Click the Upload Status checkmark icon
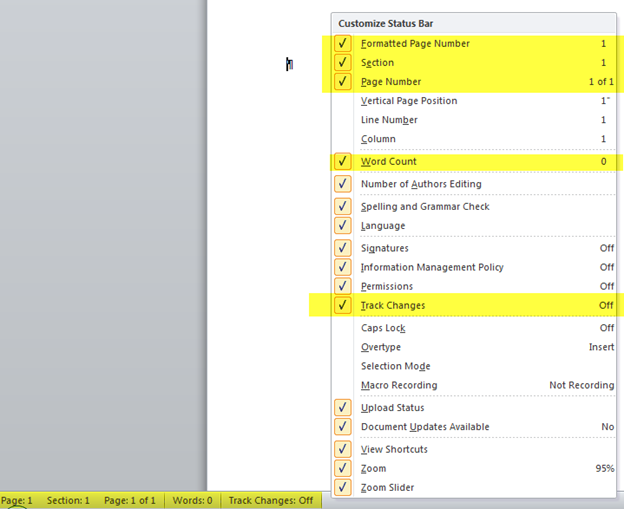624x509 pixels. pos(343,408)
